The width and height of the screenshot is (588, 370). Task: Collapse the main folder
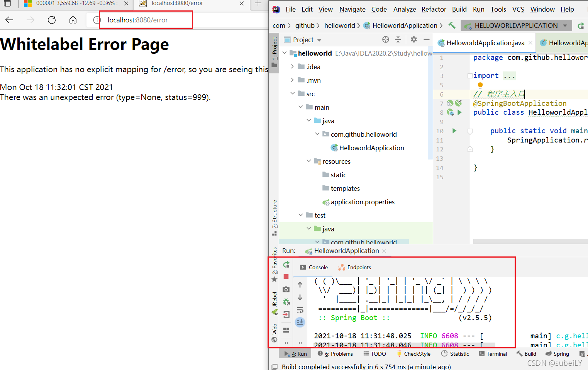(301, 107)
